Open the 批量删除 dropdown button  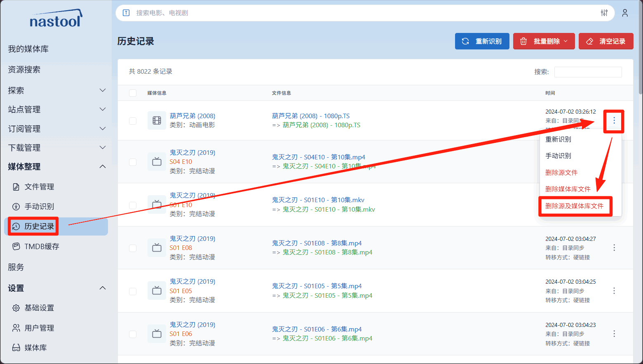coord(544,41)
